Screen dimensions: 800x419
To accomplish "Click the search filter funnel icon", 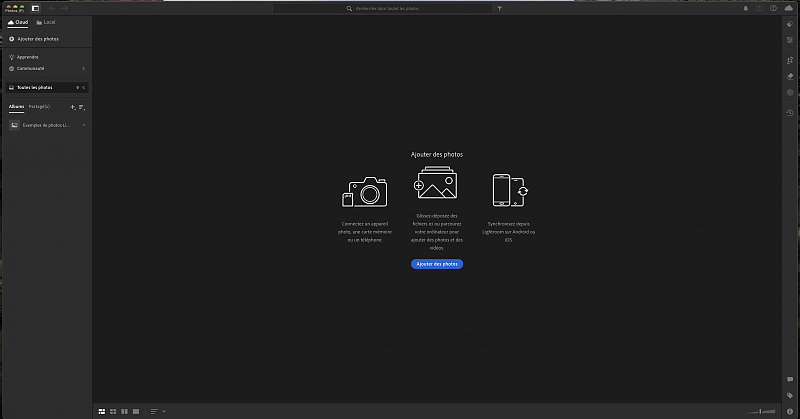I will 499,8.
